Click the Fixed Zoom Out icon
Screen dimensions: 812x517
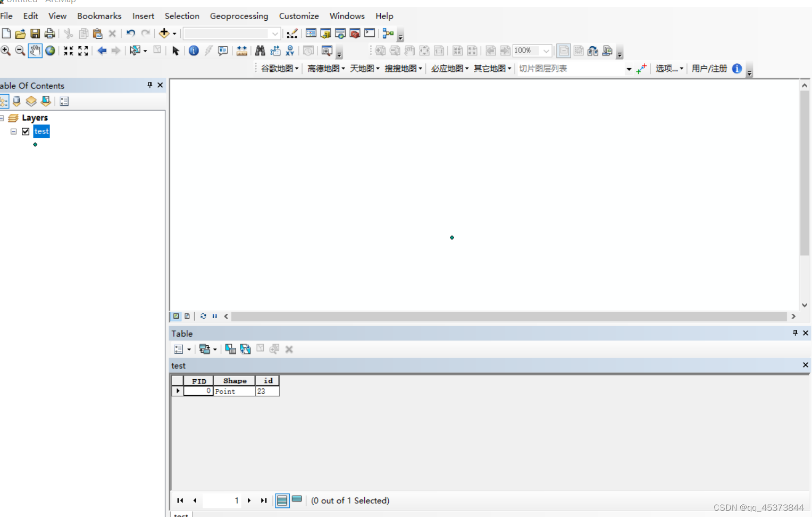pyautogui.click(x=83, y=51)
